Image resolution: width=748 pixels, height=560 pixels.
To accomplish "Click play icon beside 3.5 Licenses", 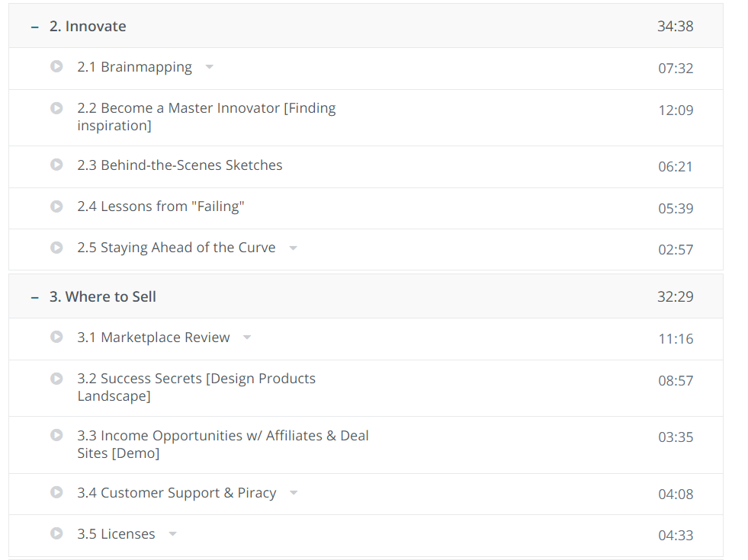I will coord(56,533).
